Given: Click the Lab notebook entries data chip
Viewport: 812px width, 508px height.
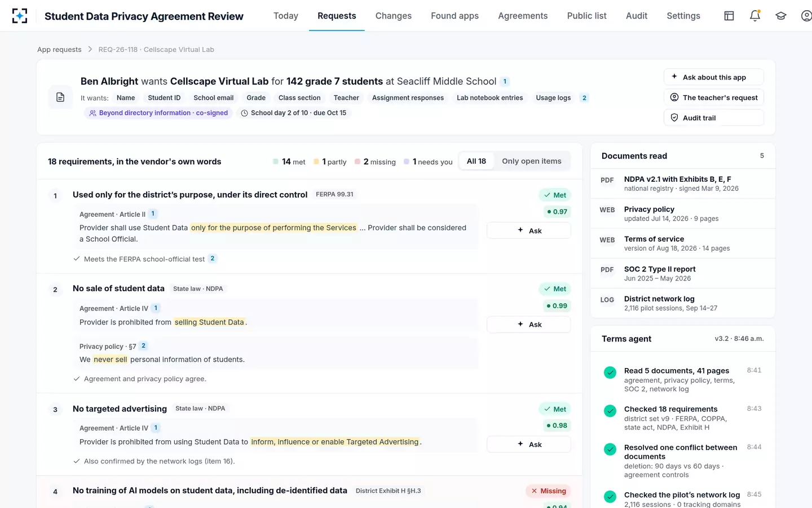Looking at the screenshot, I should 489,98.
